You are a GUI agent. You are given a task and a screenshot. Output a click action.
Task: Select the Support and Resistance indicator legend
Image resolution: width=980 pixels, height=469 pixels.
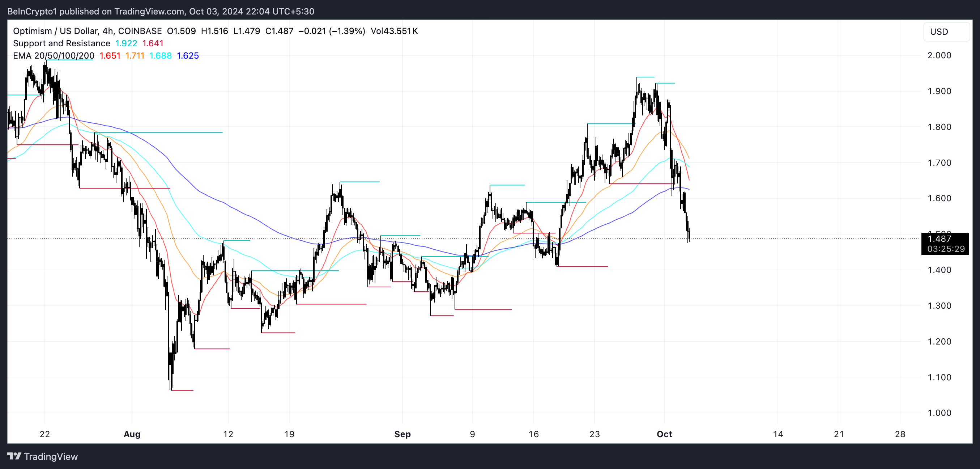click(x=61, y=43)
